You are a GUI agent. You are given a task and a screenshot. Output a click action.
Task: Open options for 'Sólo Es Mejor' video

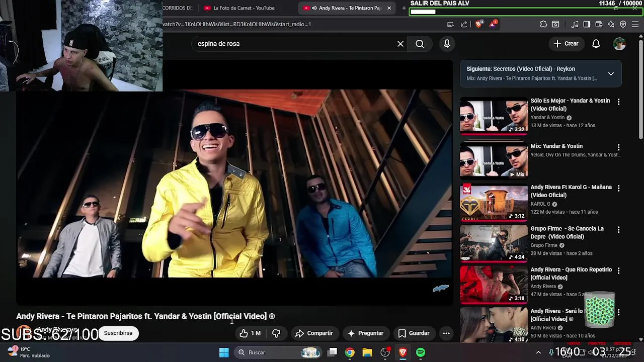coord(618,102)
